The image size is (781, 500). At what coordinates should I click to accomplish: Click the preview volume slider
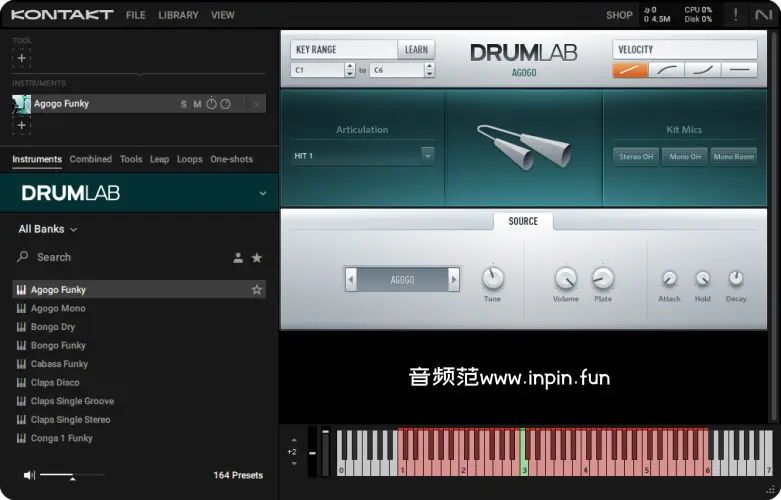pos(72,475)
